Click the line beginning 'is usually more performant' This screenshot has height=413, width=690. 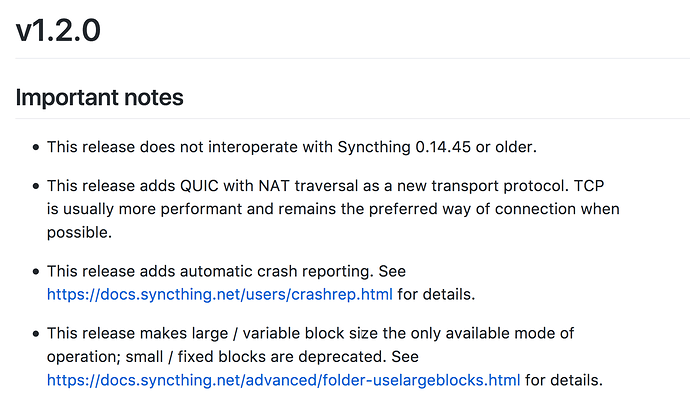coord(333,209)
